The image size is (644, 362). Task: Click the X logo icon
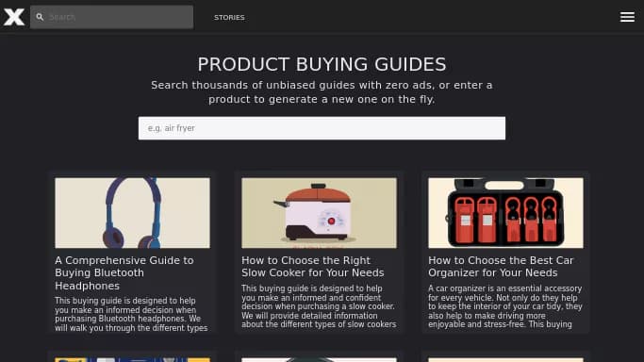[14, 17]
